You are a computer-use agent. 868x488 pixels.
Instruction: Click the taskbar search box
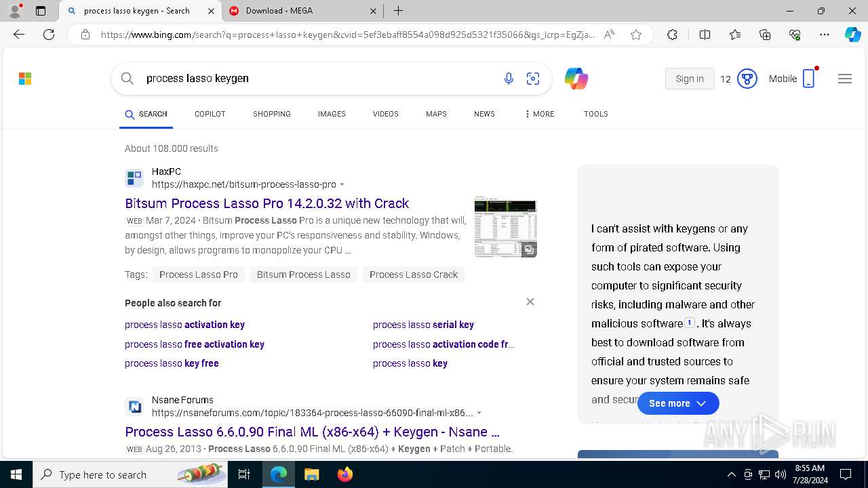132,474
